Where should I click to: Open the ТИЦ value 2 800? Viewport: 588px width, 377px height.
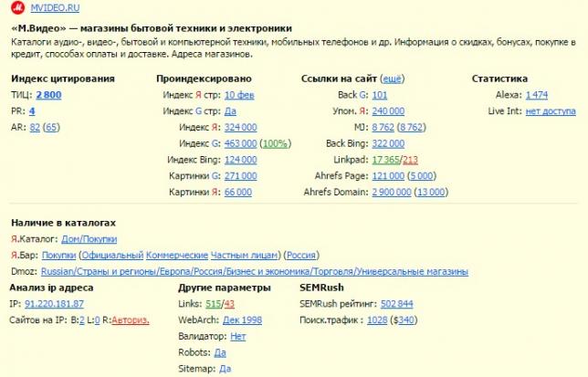click(x=48, y=95)
